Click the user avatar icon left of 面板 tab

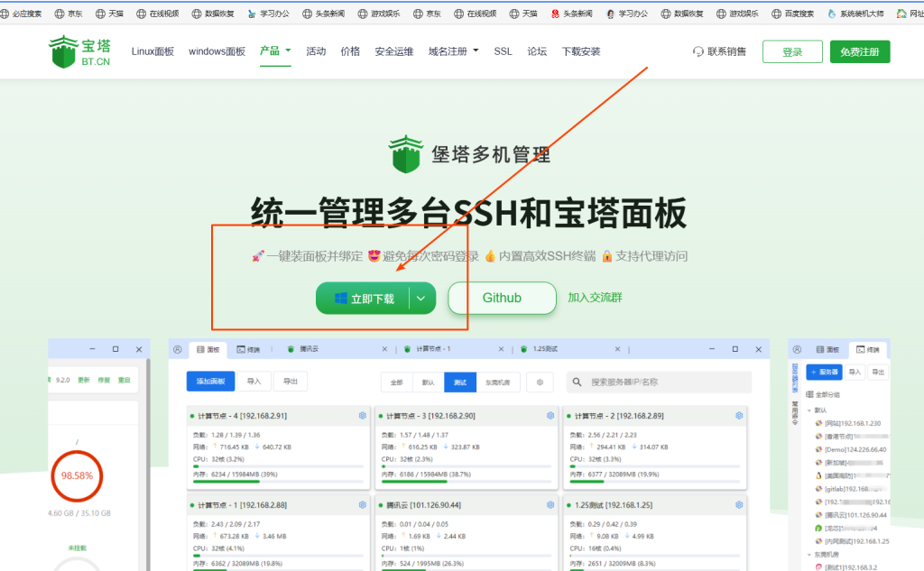point(178,349)
